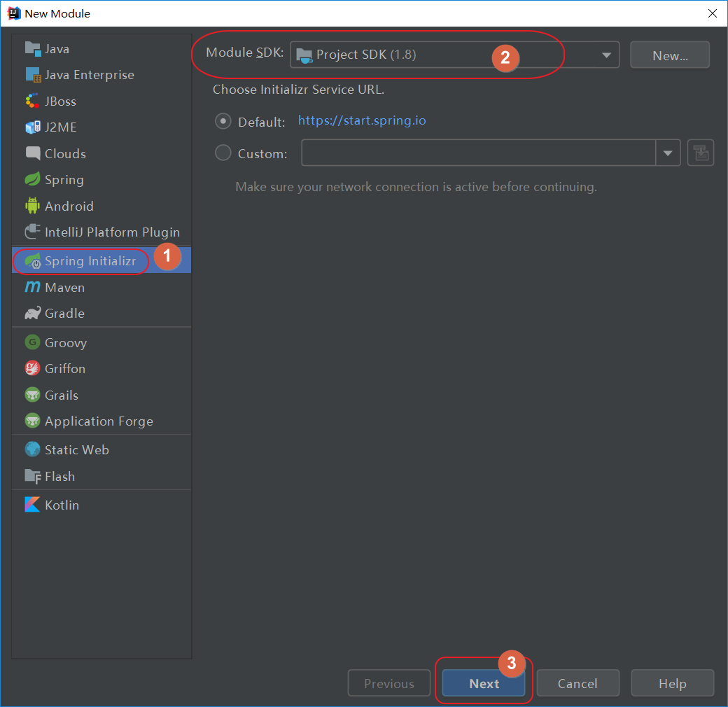This screenshot has width=728, height=707.
Task: Choose the Static Web module type label
Action: tap(76, 450)
